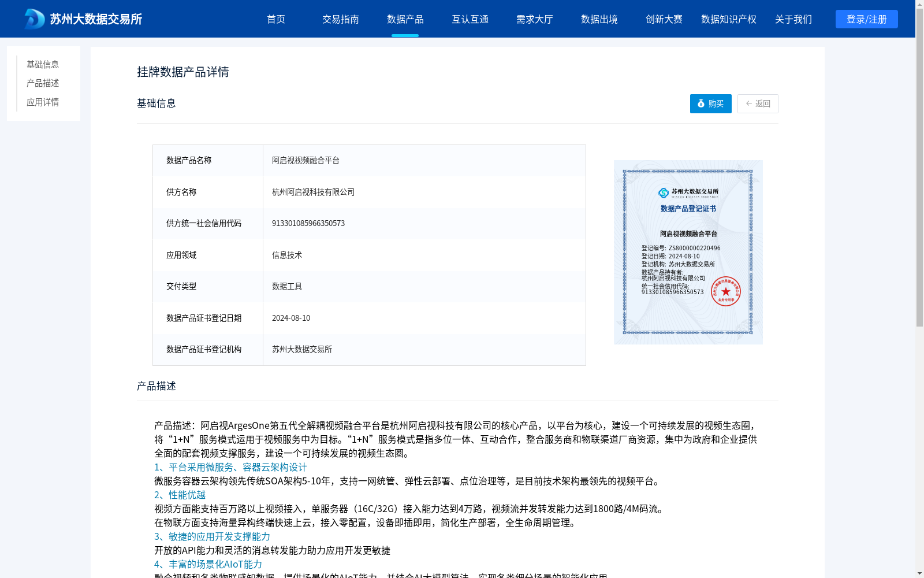This screenshot has width=924, height=578.
Task: Click the product name value 阿启视视频融合平台
Action: tap(305, 160)
